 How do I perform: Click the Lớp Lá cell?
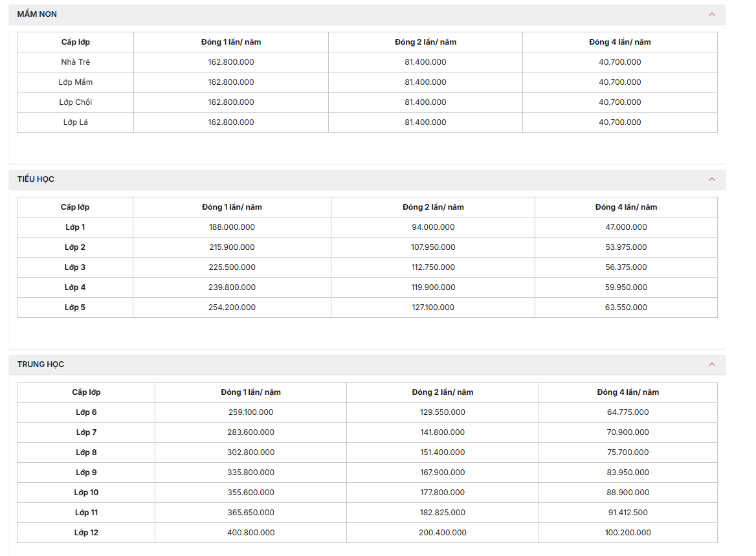[76, 122]
